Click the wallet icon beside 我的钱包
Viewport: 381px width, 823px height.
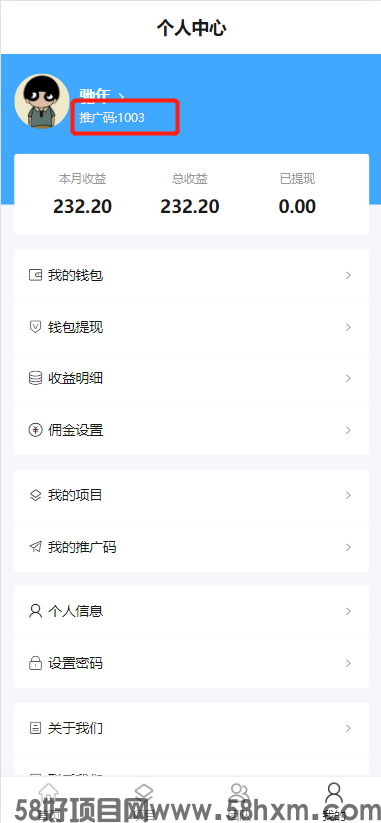click(35, 275)
